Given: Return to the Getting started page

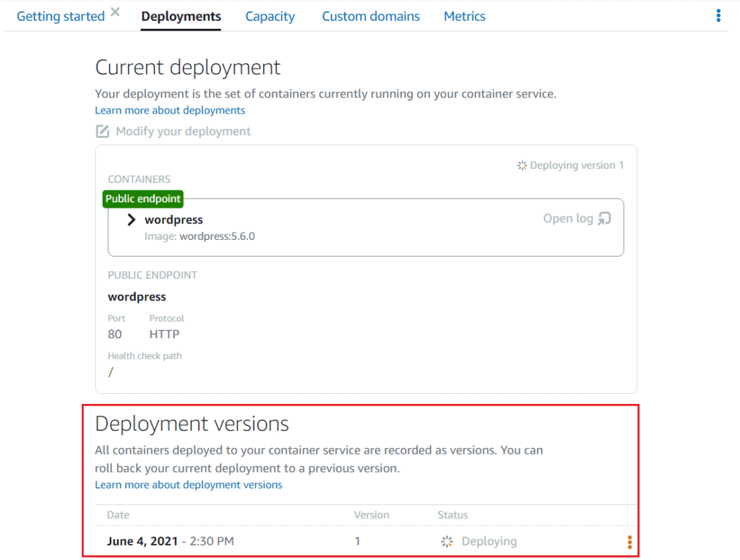Looking at the screenshot, I should point(61,16).
